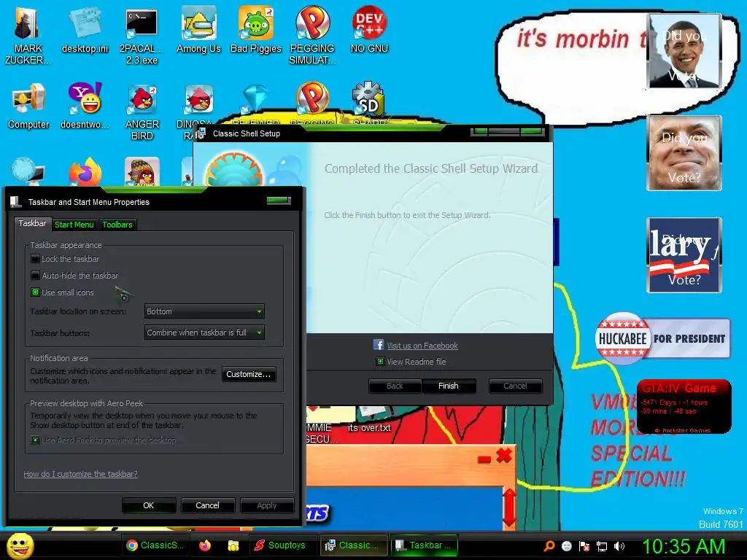The image size is (747, 560).
Task: Confirm with OK in Taskbar Properties
Action: [x=149, y=505]
